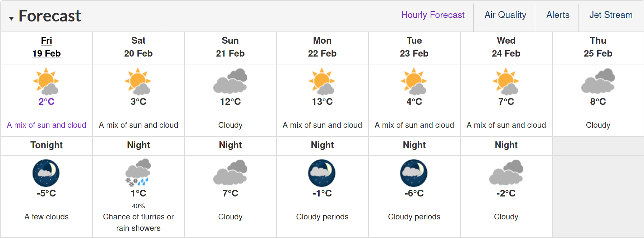Image resolution: width=644 pixels, height=238 pixels.
Task: Click Wednesday night's cloudy icon
Action: coord(506,173)
